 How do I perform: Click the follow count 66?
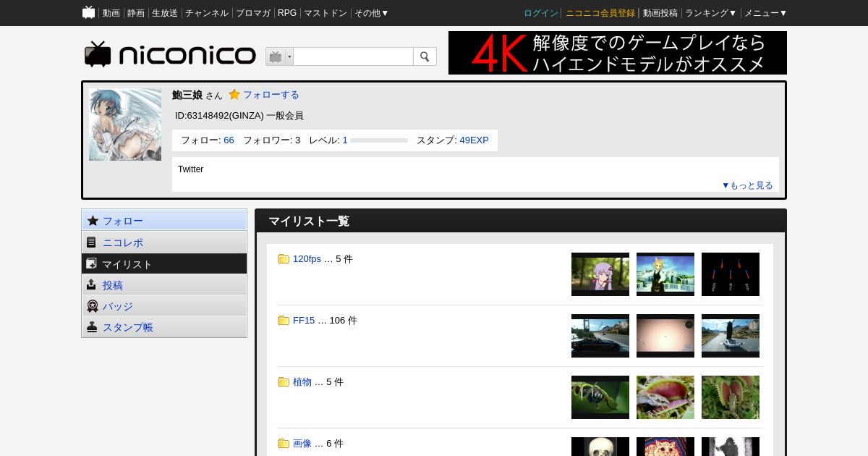point(229,140)
